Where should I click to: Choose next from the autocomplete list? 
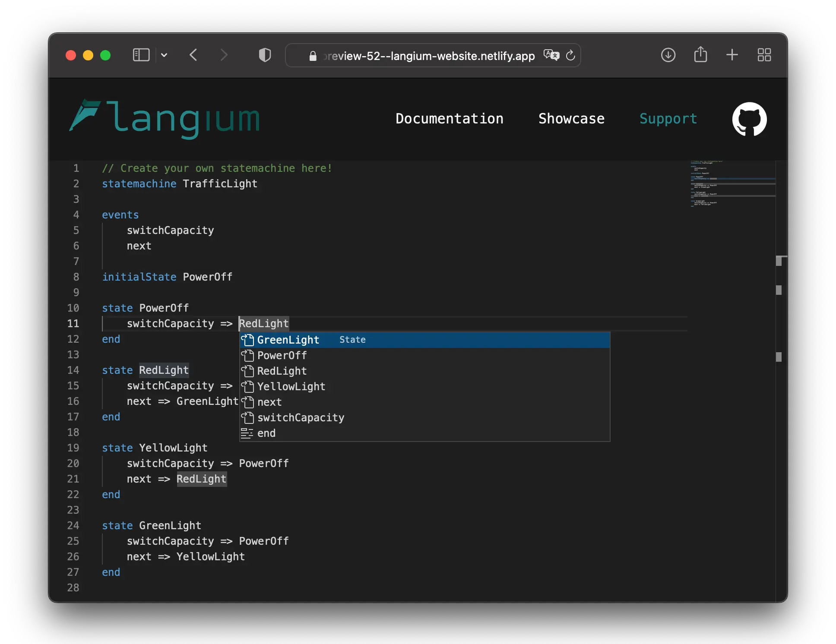(x=425, y=402)
